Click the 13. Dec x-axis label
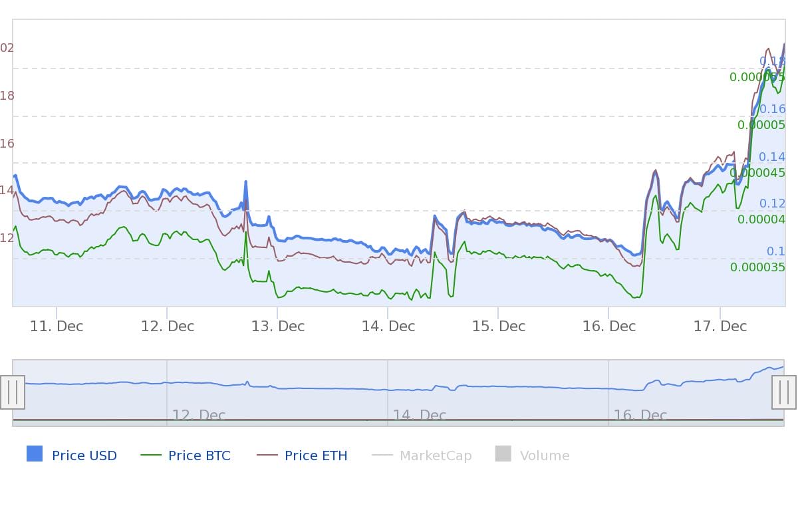 [278, 327]
